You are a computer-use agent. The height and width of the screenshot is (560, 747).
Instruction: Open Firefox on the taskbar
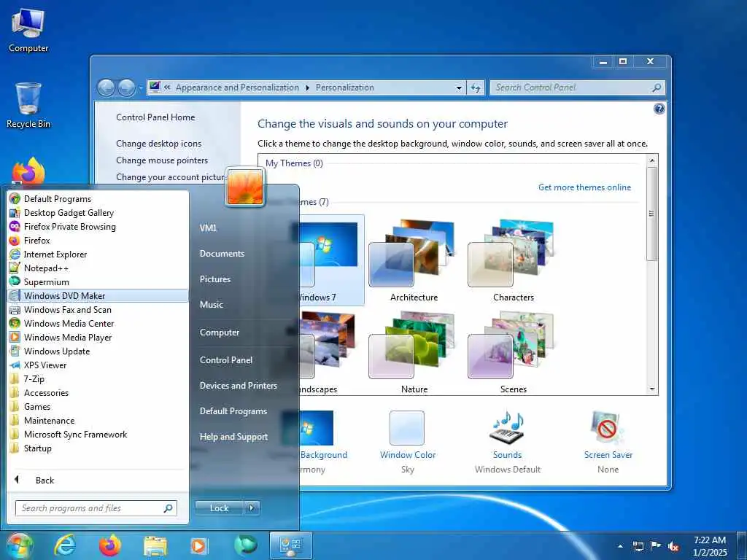tap(110, 545)
